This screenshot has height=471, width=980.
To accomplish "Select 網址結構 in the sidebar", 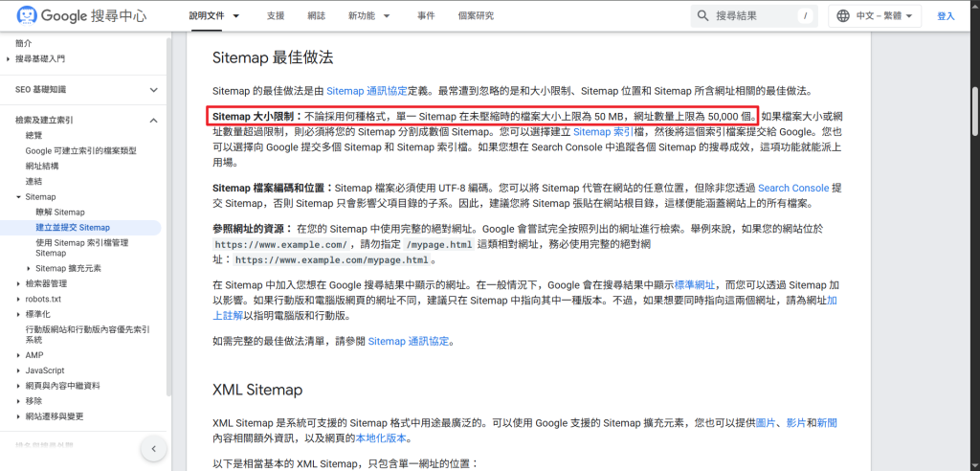I will pos(42,166).
